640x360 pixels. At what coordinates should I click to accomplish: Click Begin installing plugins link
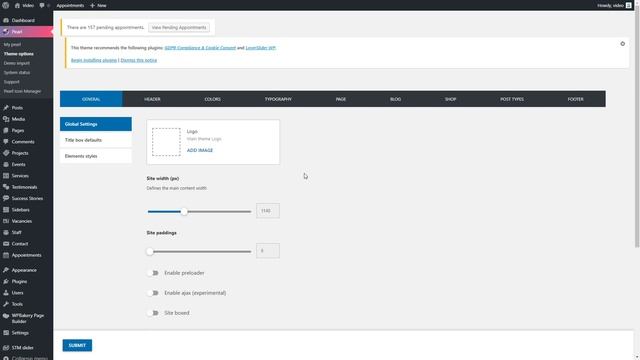[94, 60]
